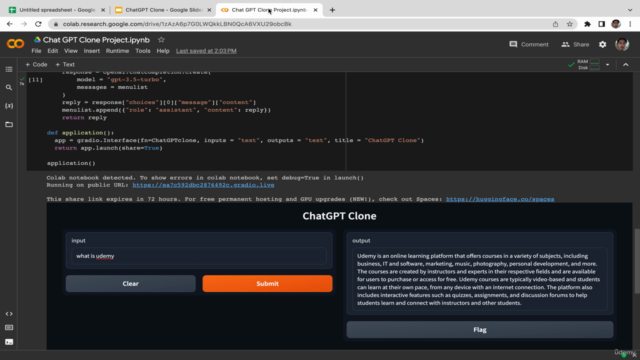The image size is (640, 360).
Task: Flag the ChatGPT Clone output
Action: pos(480,330)
